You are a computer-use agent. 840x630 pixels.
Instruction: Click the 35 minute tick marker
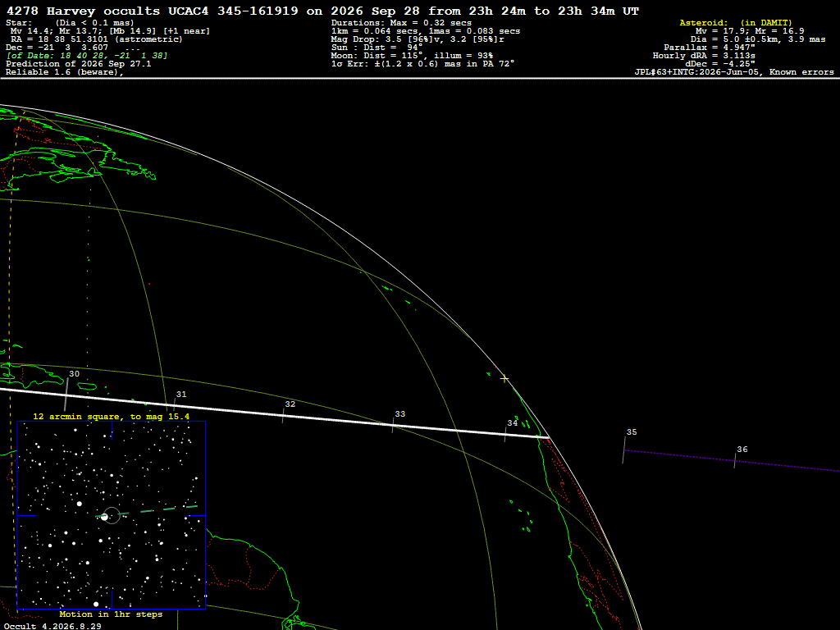[x=624, y=450]
